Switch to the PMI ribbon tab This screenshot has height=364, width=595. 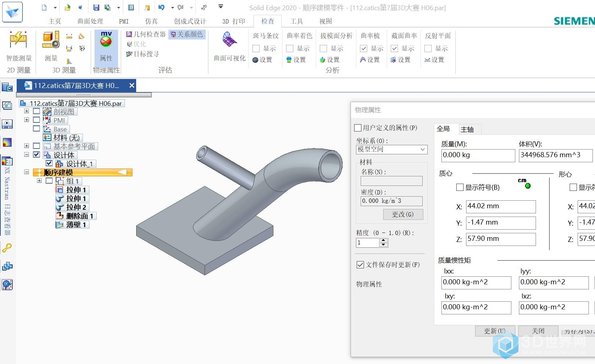124,21
